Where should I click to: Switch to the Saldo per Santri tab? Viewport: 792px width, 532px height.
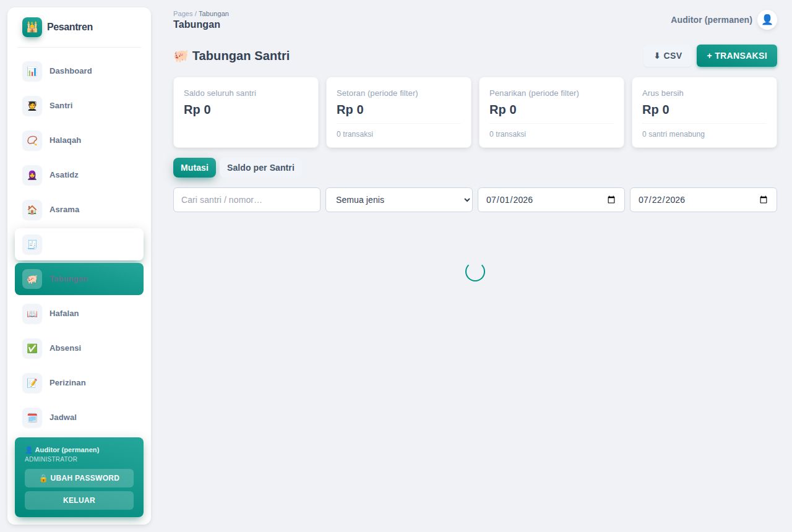click(260, 168)
